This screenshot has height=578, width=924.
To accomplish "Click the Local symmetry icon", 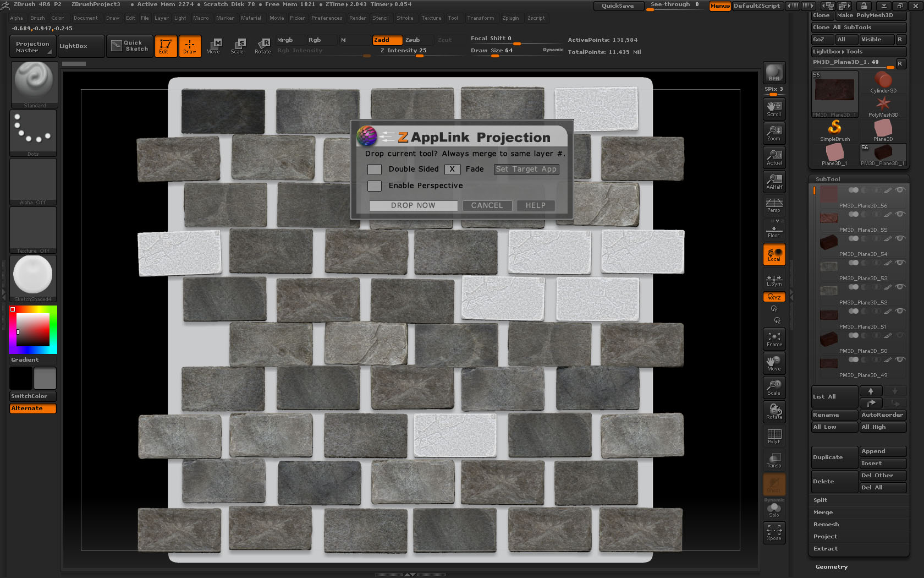I will click(x=774, y=254).
